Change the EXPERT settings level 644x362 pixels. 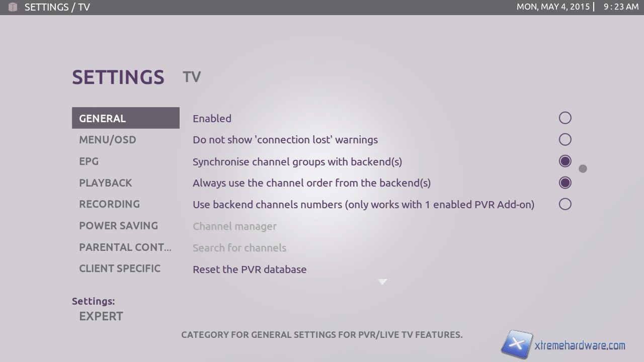point(101,316)
